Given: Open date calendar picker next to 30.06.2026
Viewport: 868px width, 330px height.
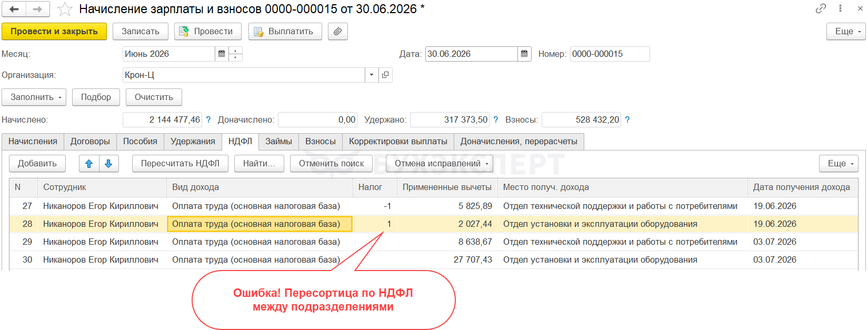Looking at the screenshot, I should (524, 54).
